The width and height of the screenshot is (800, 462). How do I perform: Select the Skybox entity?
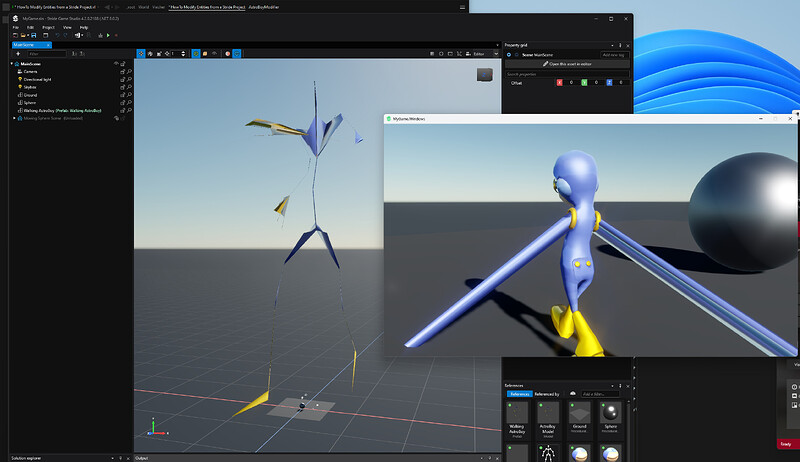click(30, 87)
